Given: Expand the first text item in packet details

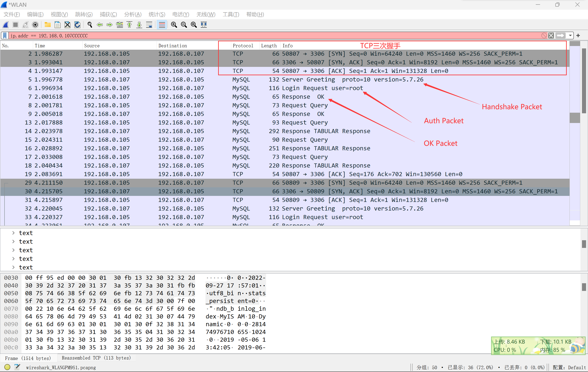Looking at the screenshot, I should pyautogui.click(x=13, y=233).
